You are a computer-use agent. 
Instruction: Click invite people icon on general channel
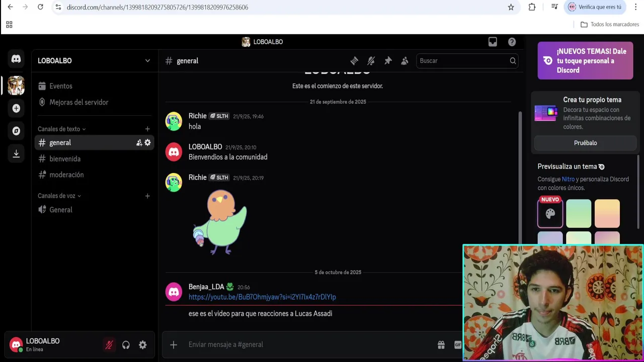pos(139,143)
